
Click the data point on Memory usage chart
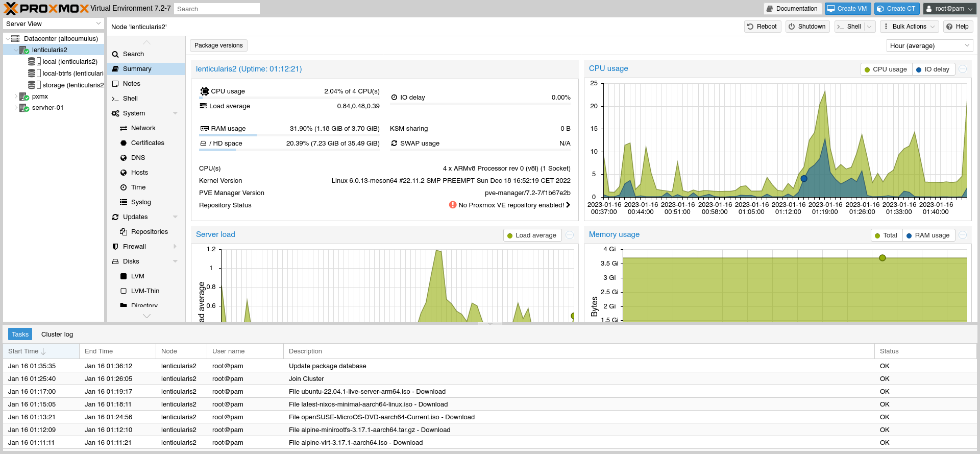click(x=883, y=258)
